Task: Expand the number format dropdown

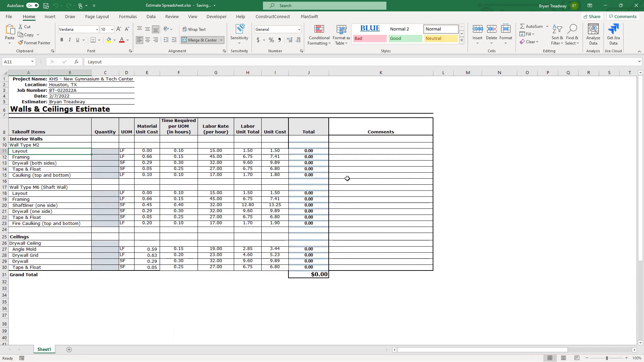Action: (x=299, y=29)
